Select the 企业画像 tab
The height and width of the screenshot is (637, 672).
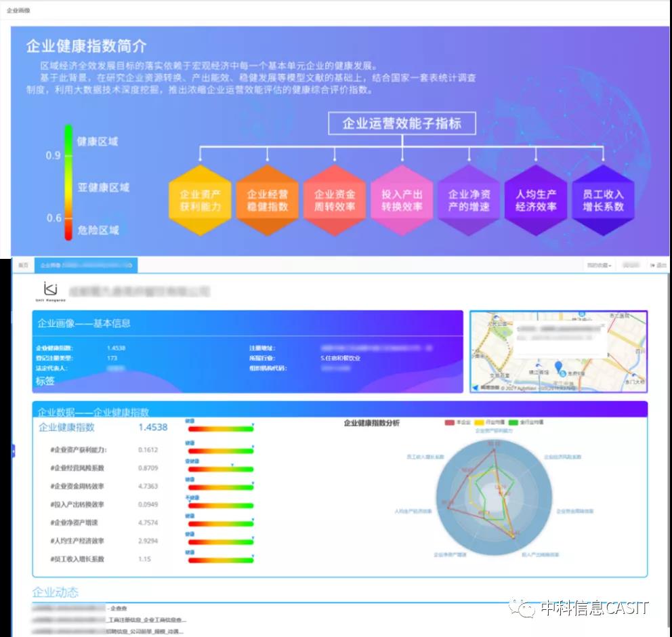coord(86,266)
